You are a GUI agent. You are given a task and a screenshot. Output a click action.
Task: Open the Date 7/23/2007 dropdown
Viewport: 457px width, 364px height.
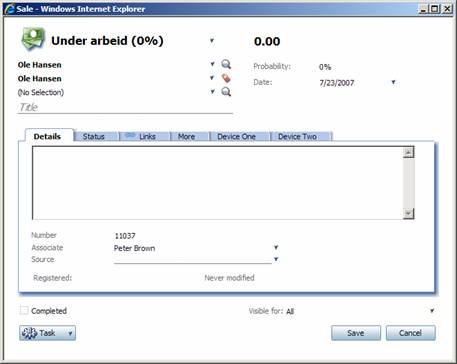tap(393, 82)
